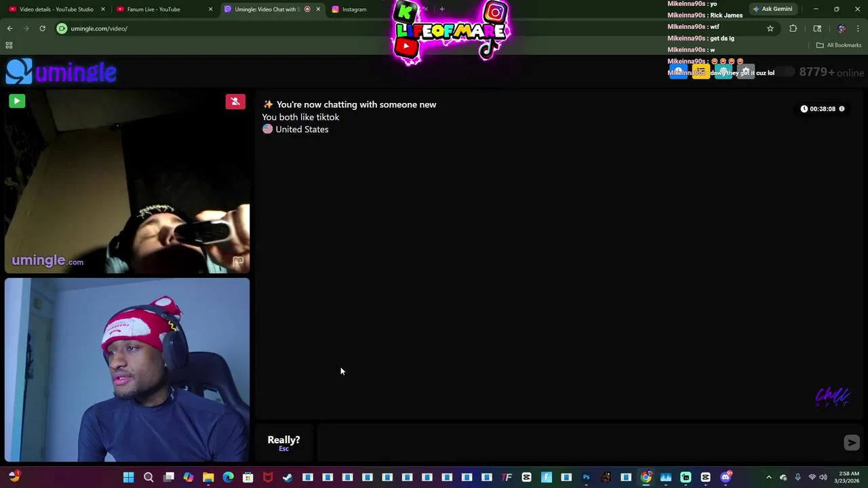Click Ask Gemini button

click(772, 9)
